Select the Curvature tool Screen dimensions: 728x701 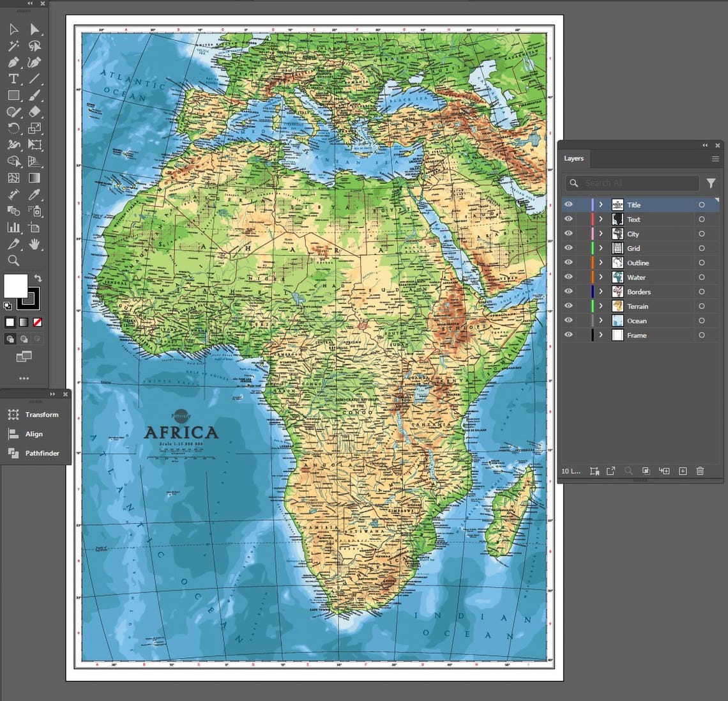[34, 62]
